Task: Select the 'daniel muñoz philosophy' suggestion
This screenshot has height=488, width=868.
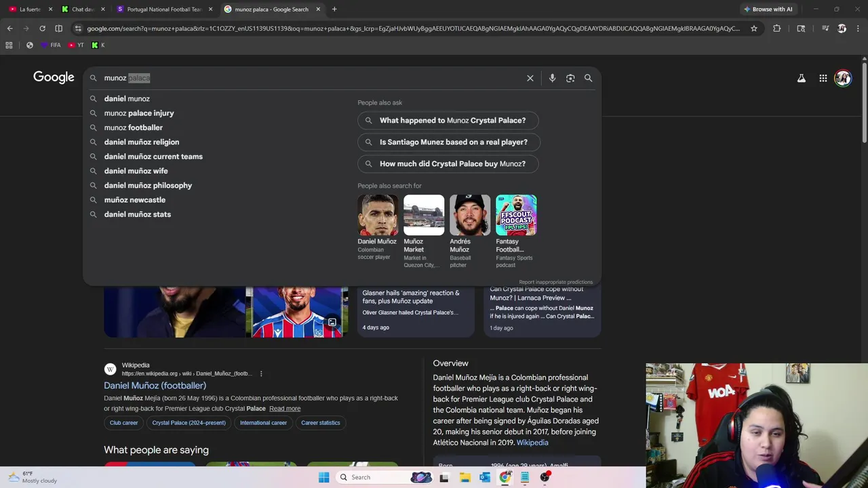Action: pyautogui.click(x=148, y=185)
